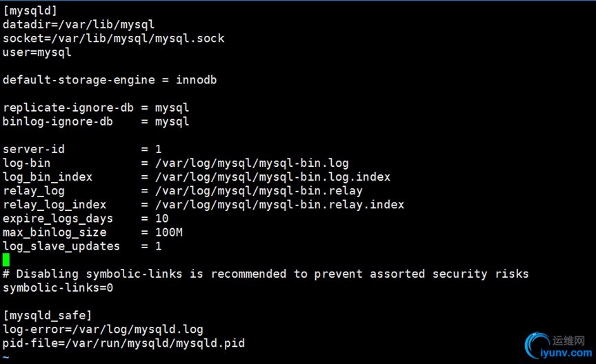Click the [mysqld_safe] section header
596x364 pixels.
point(44,315)
